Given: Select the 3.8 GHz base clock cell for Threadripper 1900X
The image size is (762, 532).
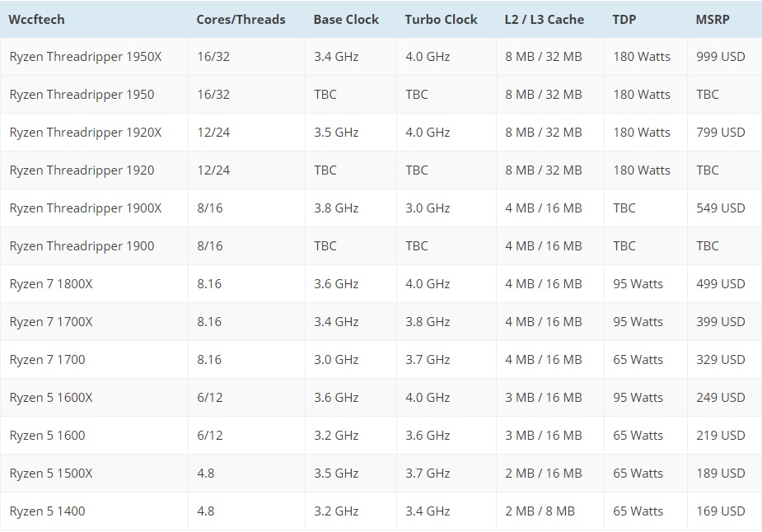Looking at the screenshot, I should tap(336, 208).
